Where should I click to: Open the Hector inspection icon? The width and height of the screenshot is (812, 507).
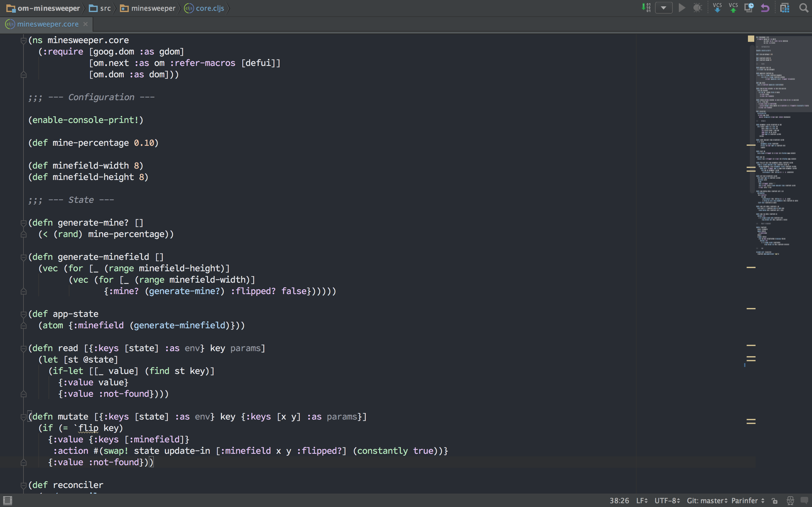[x=790, y=501]
